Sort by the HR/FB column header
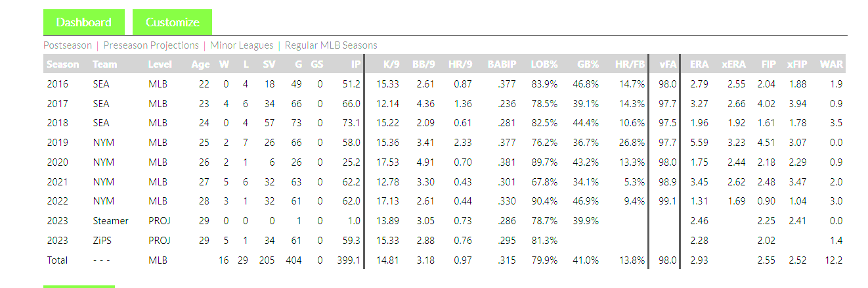 click(x=630, y=64)
